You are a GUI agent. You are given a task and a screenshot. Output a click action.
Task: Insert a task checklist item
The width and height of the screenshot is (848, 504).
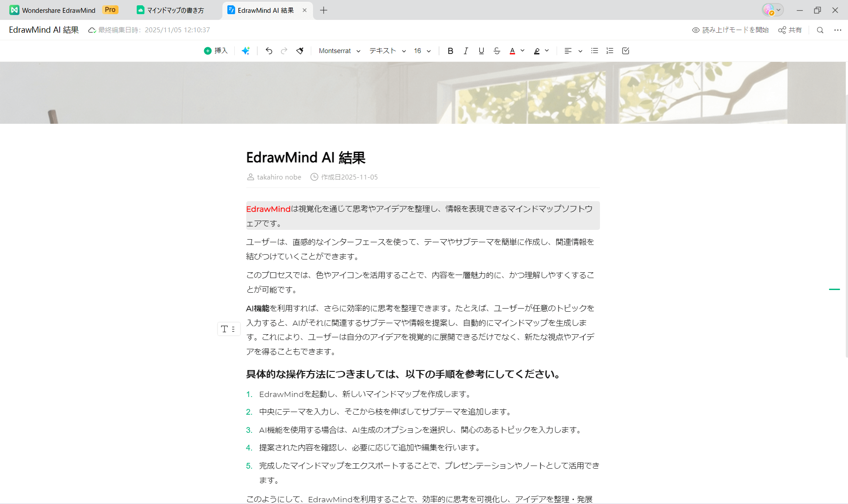tap(625, 50)
